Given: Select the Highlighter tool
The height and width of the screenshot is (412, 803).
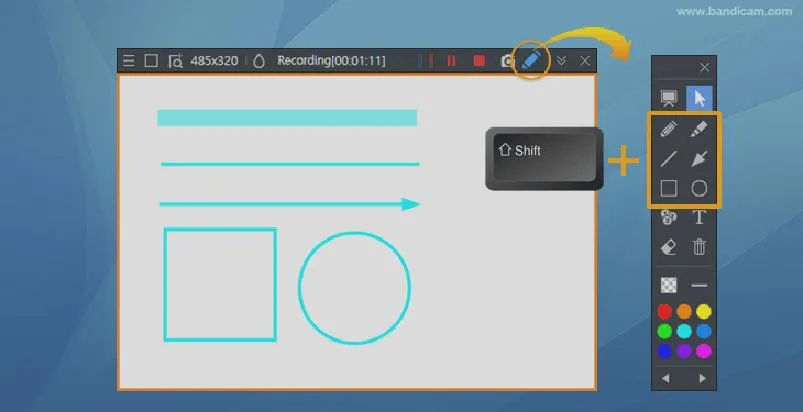Looking at the screenshot, I should click(x=699, y=128).
